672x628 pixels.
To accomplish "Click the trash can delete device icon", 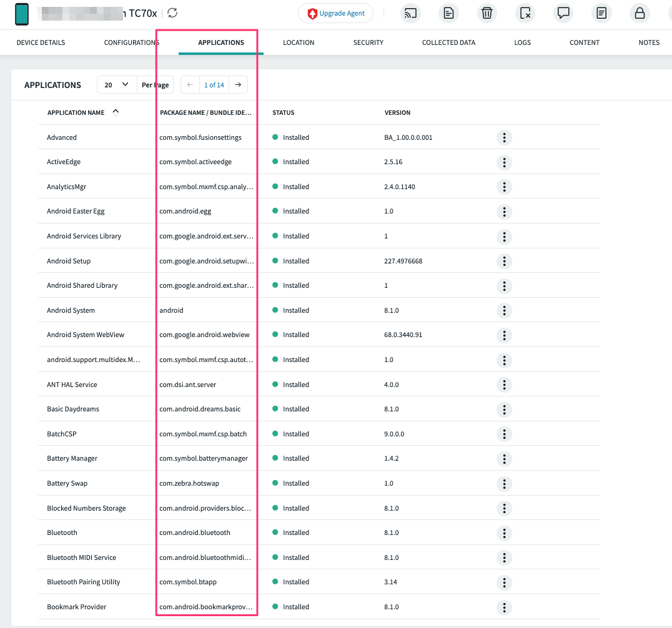I will pyautogui.click(x=487, y=13).
